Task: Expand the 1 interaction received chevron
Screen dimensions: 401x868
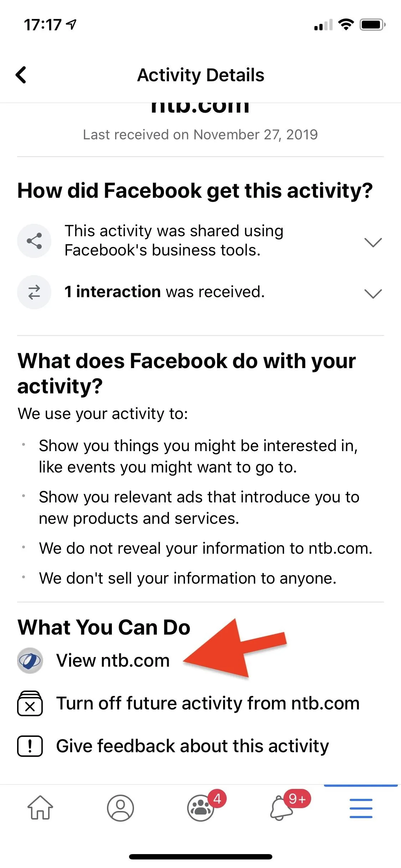Action: pos(373,293)
